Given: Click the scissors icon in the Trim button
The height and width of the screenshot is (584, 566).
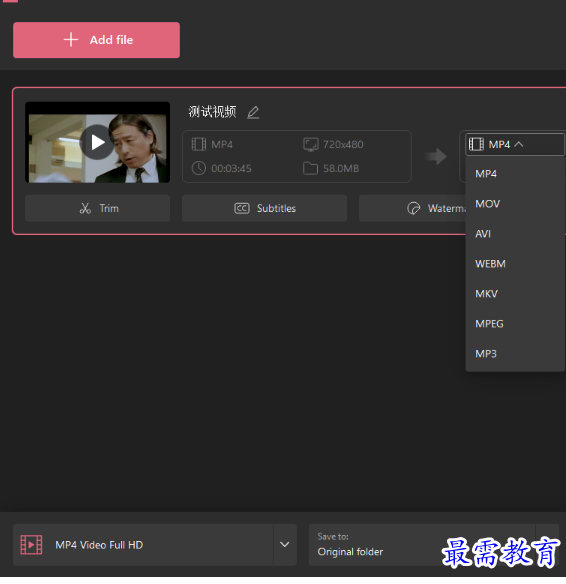Looking at the screenshot, I should (85, 208).
